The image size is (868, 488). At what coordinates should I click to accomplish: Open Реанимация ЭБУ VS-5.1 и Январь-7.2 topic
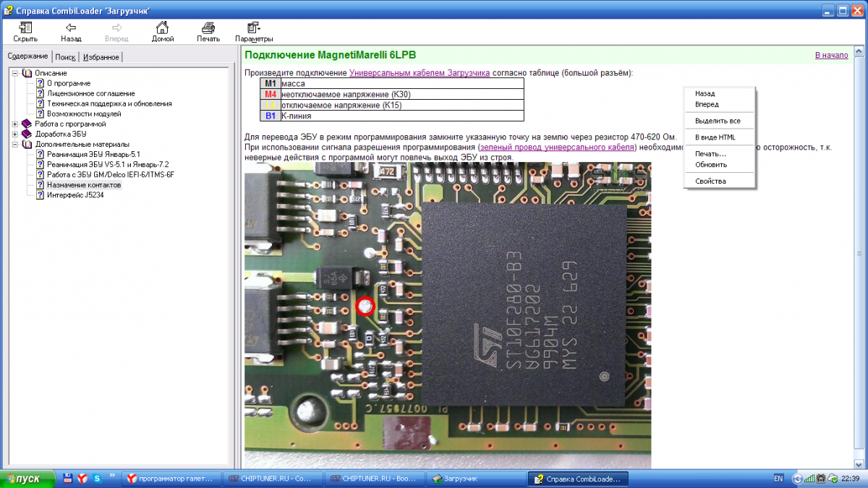108,164
